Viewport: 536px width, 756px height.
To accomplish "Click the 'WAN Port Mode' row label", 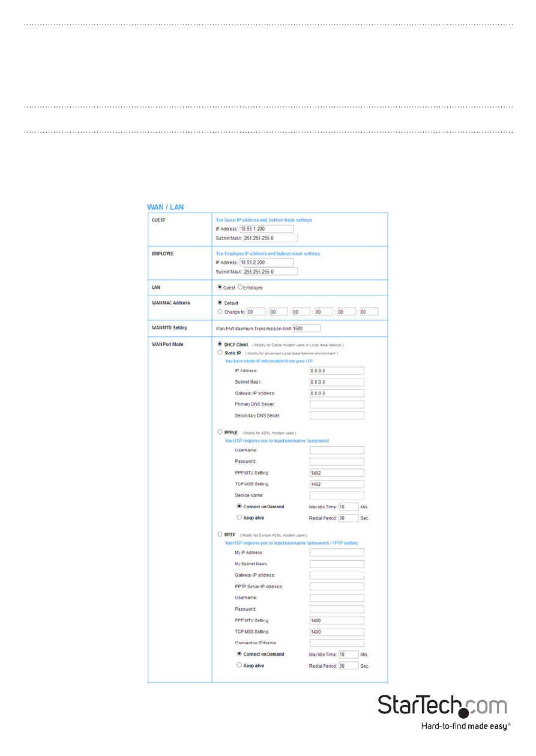I will coord(167,345).
